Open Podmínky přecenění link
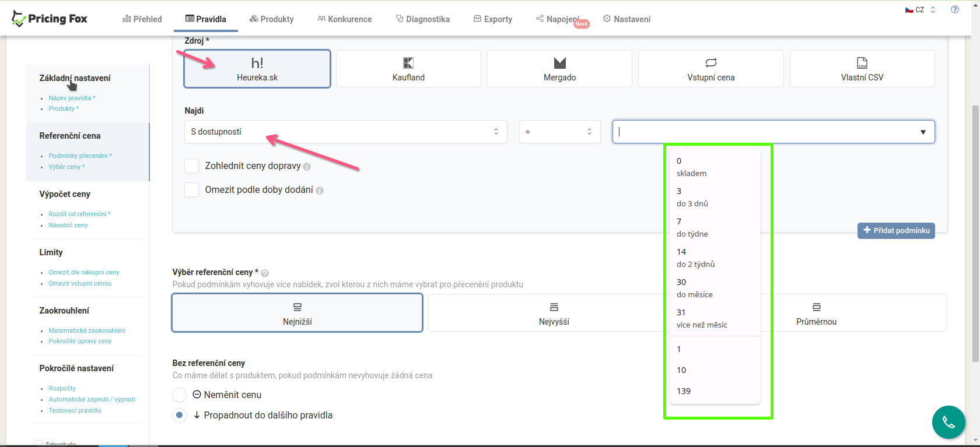The image size is (980, 447). 80,156
